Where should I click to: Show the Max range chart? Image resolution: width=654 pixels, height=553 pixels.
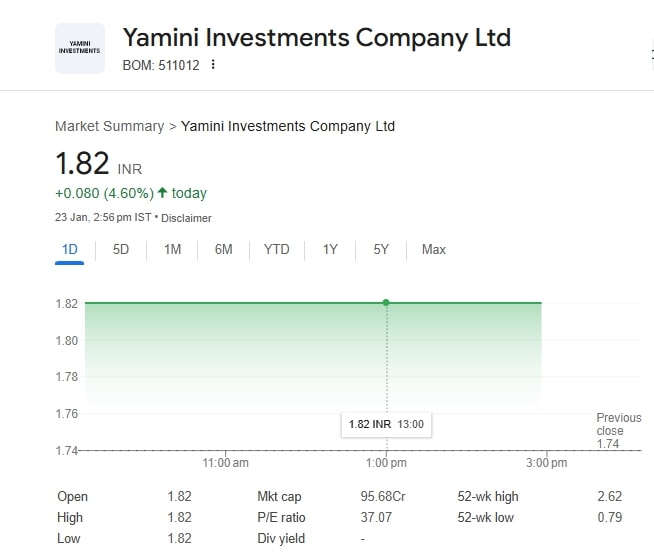433,249
